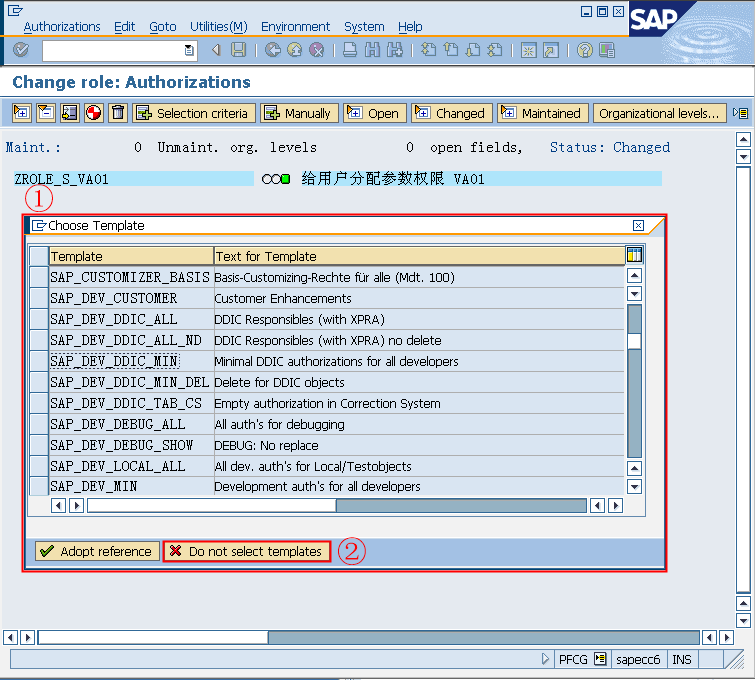Select row selector for SAP_DEV_DDIC_MIN_DEL
Screen dimensions: 755x680
39,382
